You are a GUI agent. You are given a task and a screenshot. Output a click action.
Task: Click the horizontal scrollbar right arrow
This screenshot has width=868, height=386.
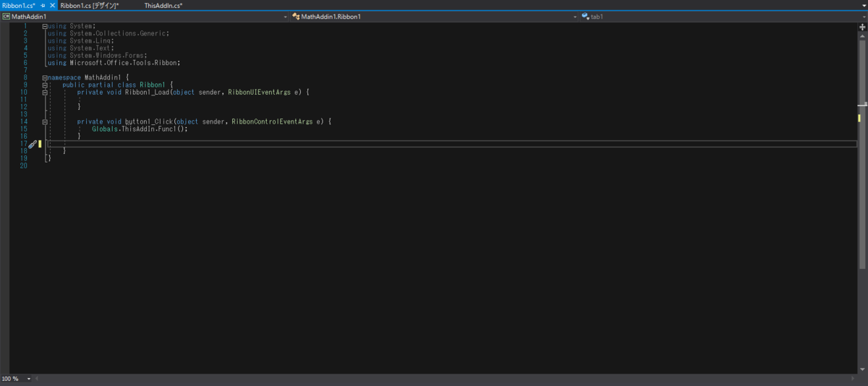854,379
